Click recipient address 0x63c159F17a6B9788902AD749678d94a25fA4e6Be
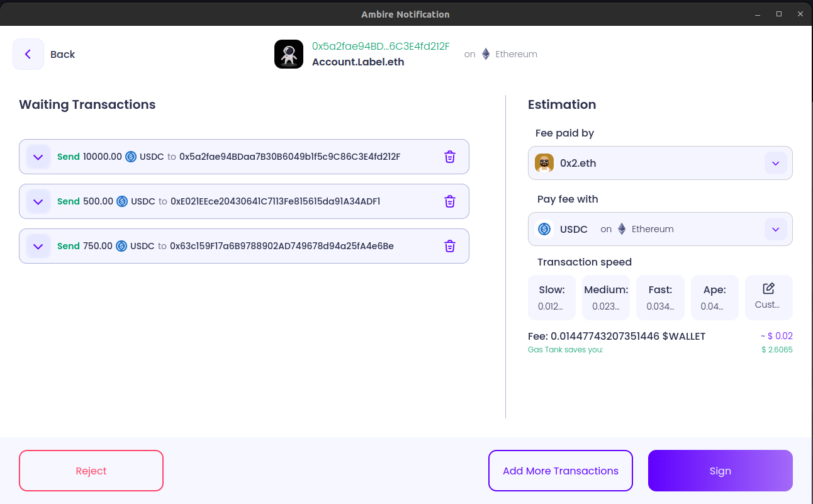813x504 pixels. coord(282,246)
